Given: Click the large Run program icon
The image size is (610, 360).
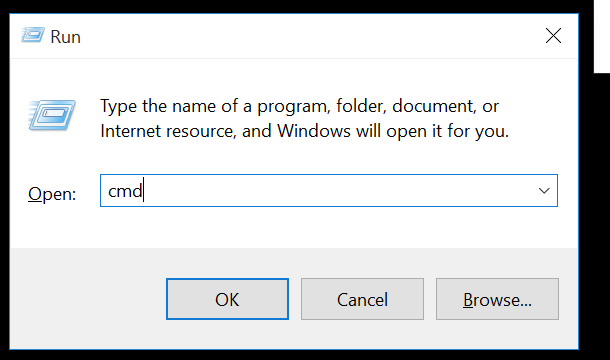Looking at the screenshot, I should (x=52, y=115).
